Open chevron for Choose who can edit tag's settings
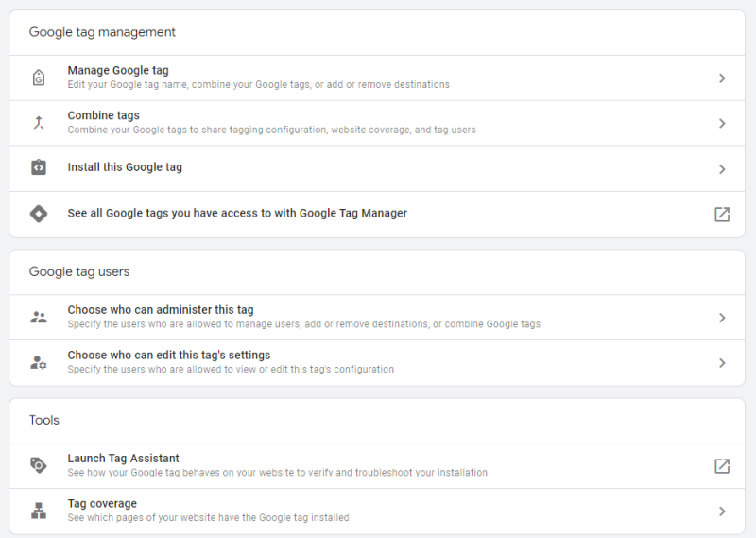The height and width of the screenshot is (538, 756). [722, 363]
